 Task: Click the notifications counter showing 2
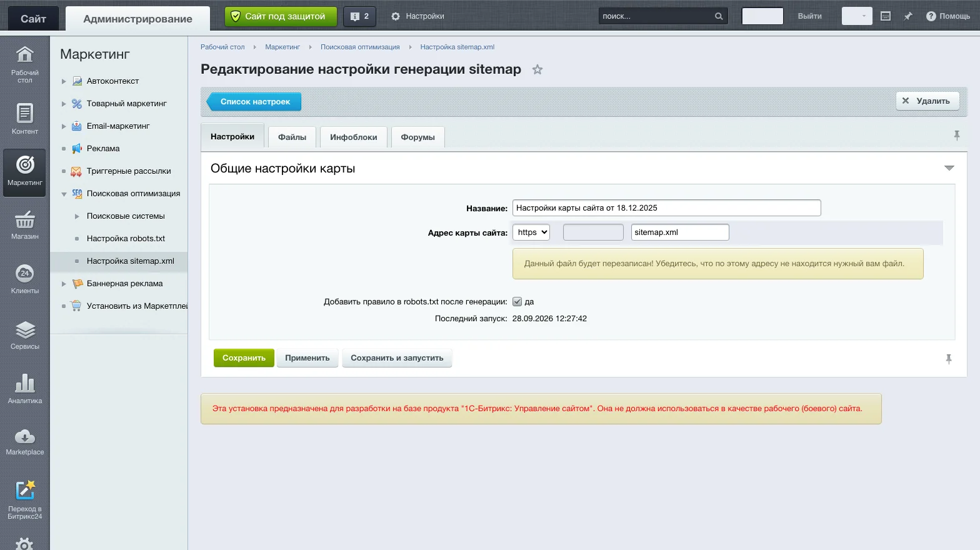click(359, 16)
